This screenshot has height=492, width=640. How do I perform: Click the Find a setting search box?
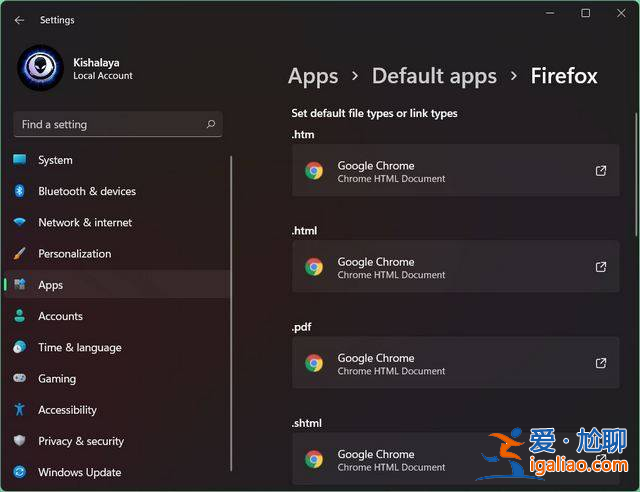[118, 124]
